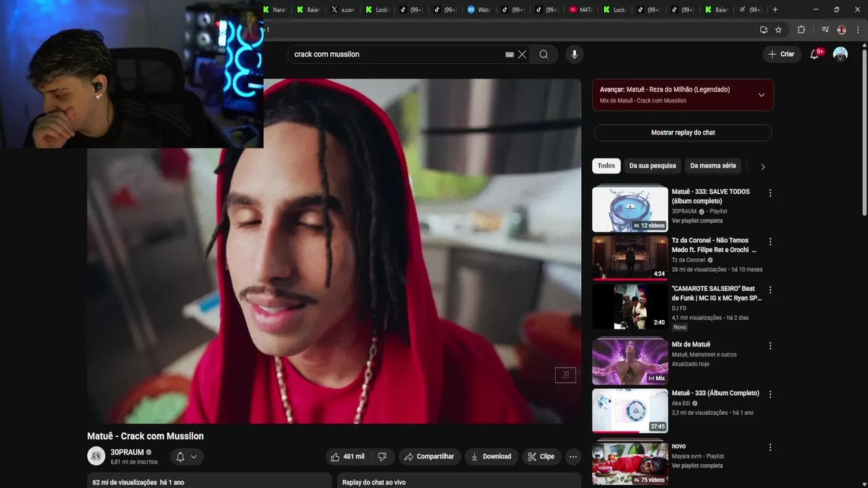This screenshot has width=868, height=488.
Task: Open the Não Temos Medo thumbnail (4:24)
Action: pyautogui.click(x=630, y=258)
